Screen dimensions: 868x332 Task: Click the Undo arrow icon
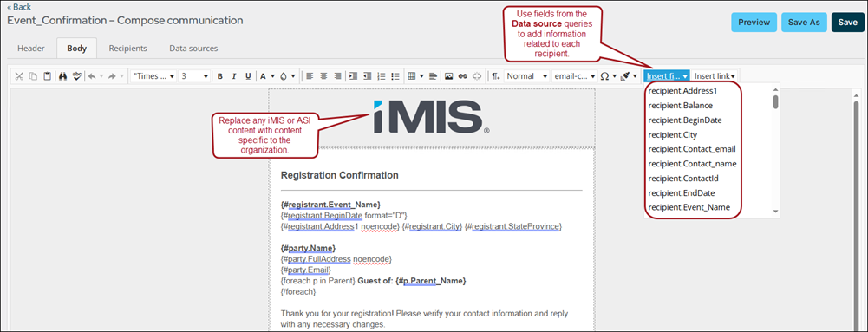click(92, 76)
